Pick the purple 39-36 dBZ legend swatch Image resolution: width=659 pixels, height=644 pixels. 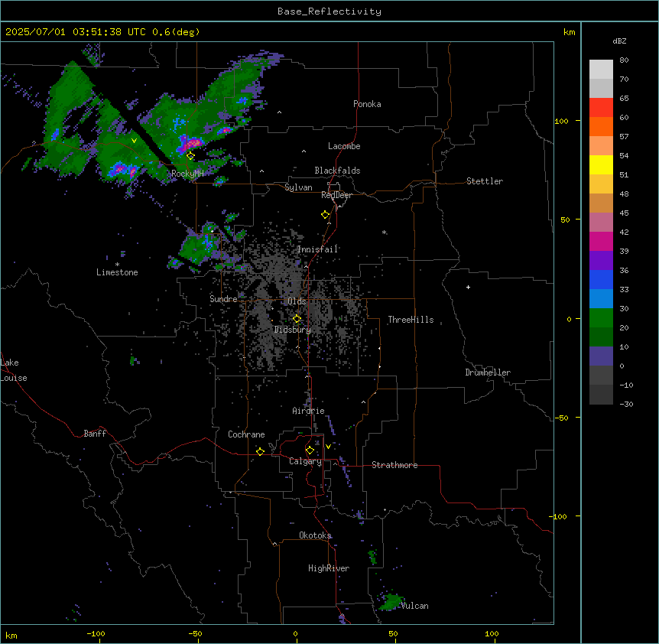coord(601,261)
